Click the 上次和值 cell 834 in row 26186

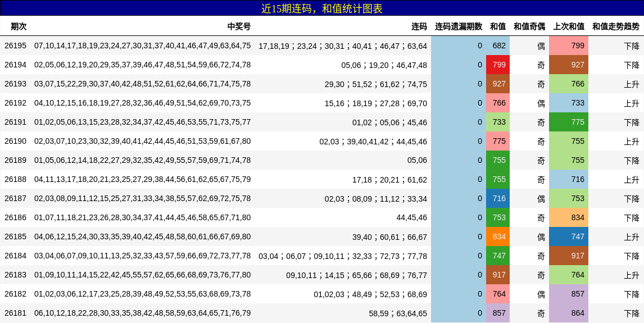click(x=569, y=217)
